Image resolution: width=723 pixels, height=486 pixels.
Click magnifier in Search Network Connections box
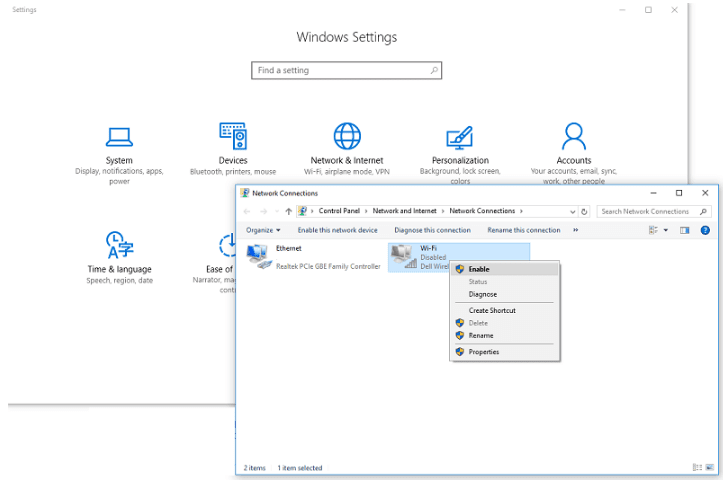click(703, 212)
